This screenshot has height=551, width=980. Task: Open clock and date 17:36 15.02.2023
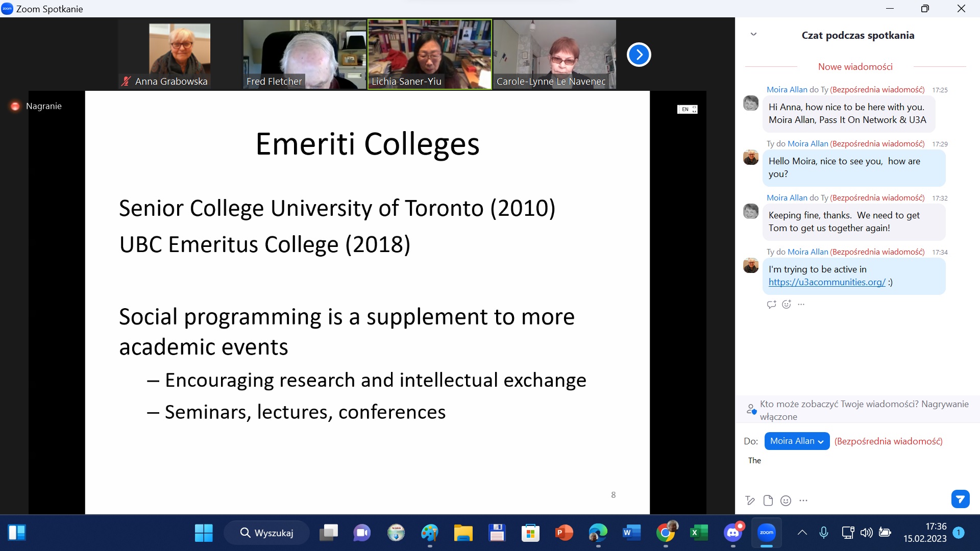click(925, 533)
